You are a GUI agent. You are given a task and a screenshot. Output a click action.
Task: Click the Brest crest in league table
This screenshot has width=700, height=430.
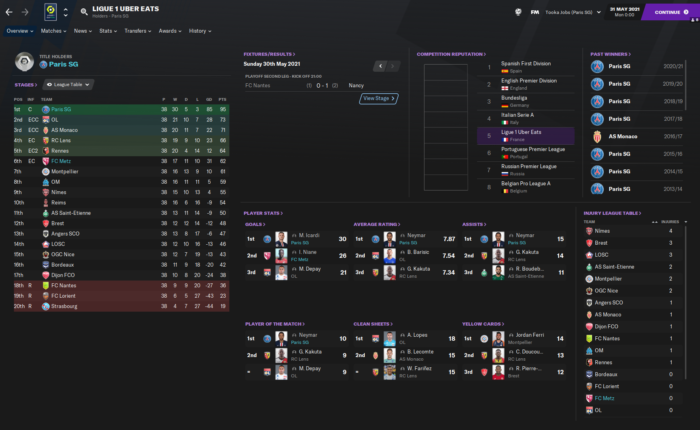click(46, 223)
